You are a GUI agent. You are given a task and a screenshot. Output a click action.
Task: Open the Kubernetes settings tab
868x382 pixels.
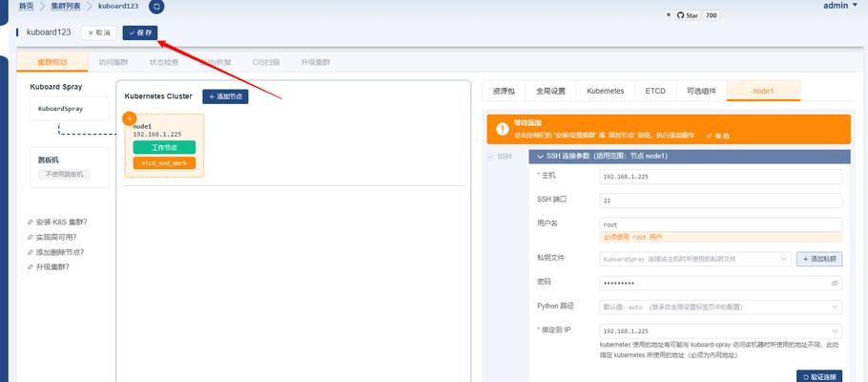[x=605, y=91]
